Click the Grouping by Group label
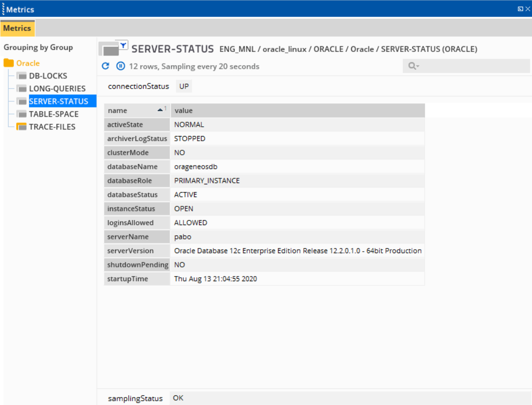This screenshot has height=405, width=532. 38,47
